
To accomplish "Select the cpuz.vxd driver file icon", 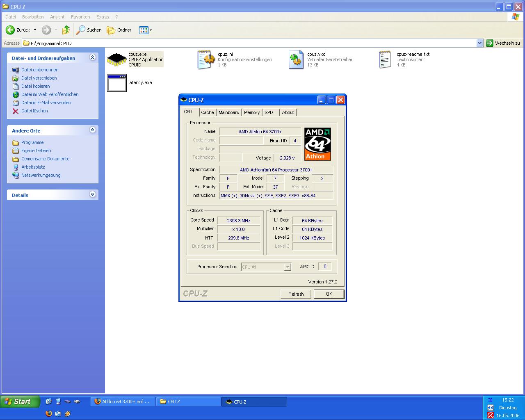I will [x=296, y=60].
